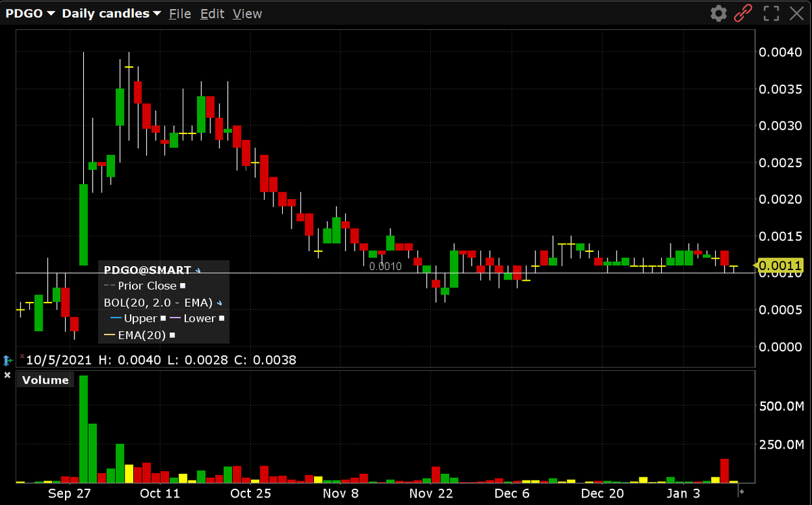Click the 250.0M volume axis label
The height and width of the screenshot is (505, 812).
[x=780, y=444]
